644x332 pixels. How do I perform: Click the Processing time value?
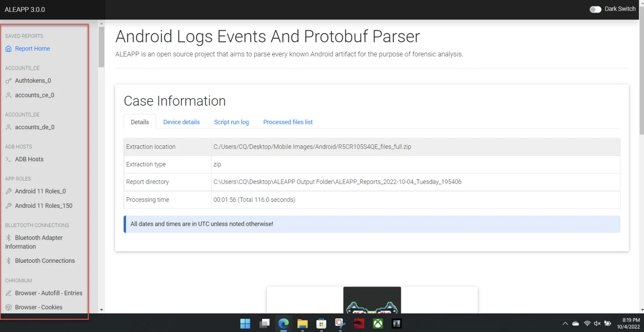[254, 200]
